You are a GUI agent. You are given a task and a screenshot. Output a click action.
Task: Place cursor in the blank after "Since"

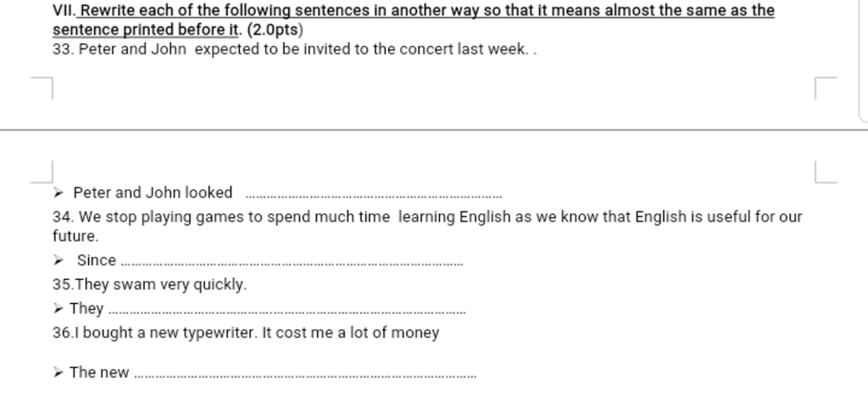tap(292, 262)
